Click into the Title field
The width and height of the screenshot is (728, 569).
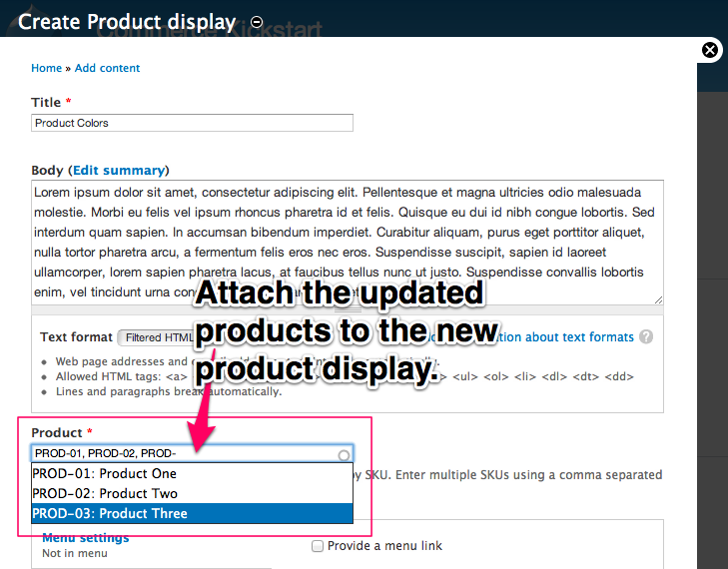click(192, 123)
